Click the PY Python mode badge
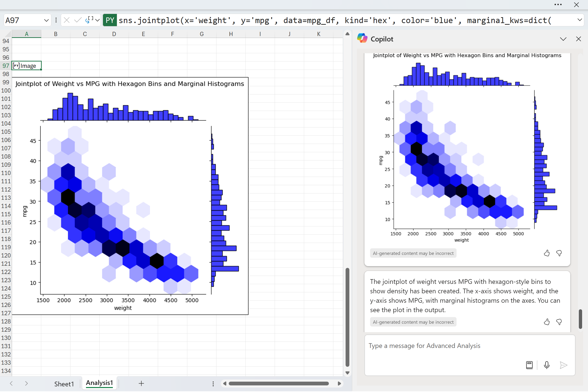The height and width of the screenshot is (392, 588). (x=110, y=20)
